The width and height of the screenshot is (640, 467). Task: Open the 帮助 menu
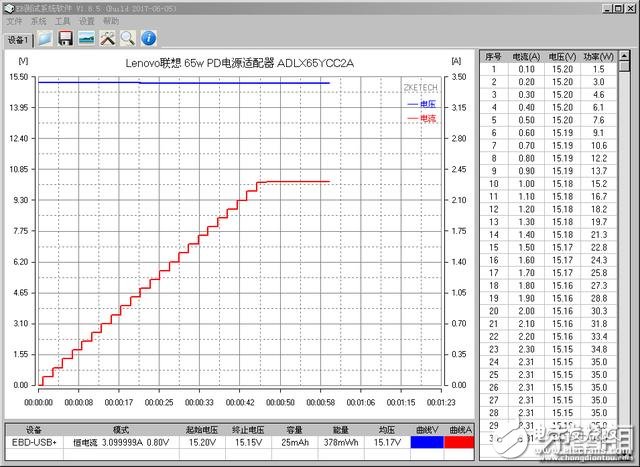pyautogui.click(x=111, y=20)
